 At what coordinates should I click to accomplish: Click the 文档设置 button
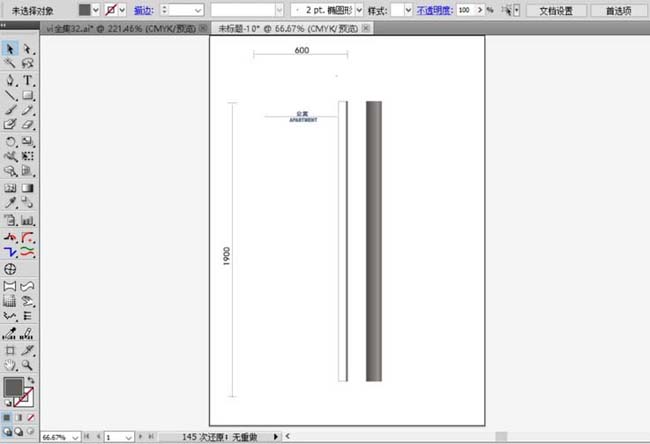point(556,10)
